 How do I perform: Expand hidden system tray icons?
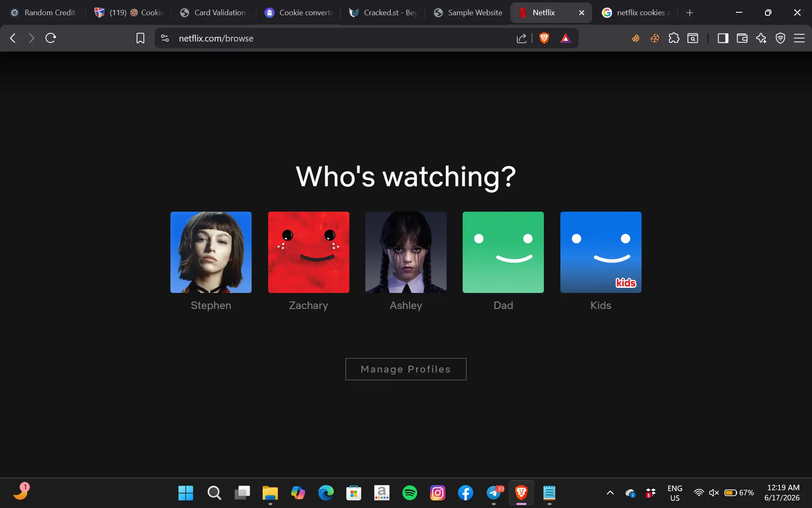[610, 493]
